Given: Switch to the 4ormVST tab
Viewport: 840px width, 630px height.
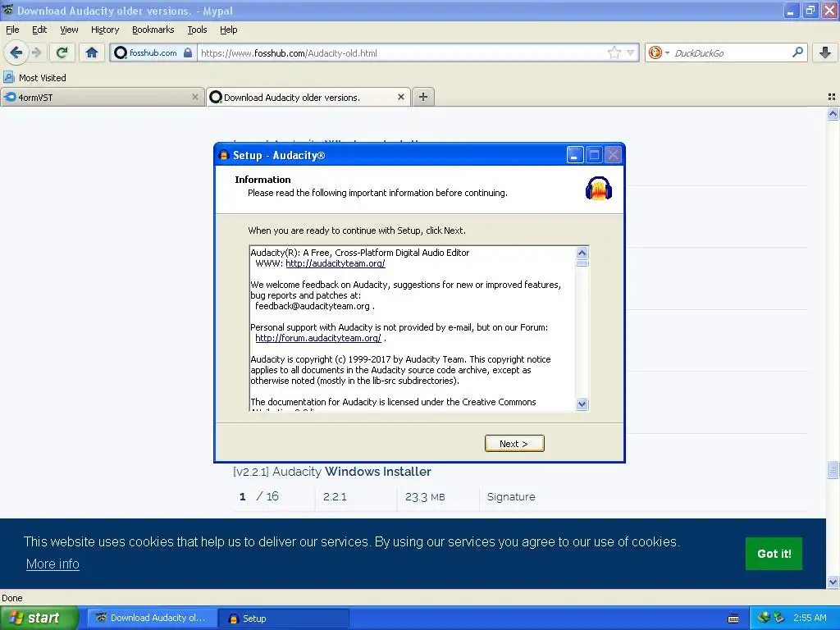Looking at the screenshot, I should click(x=102, y=97).
